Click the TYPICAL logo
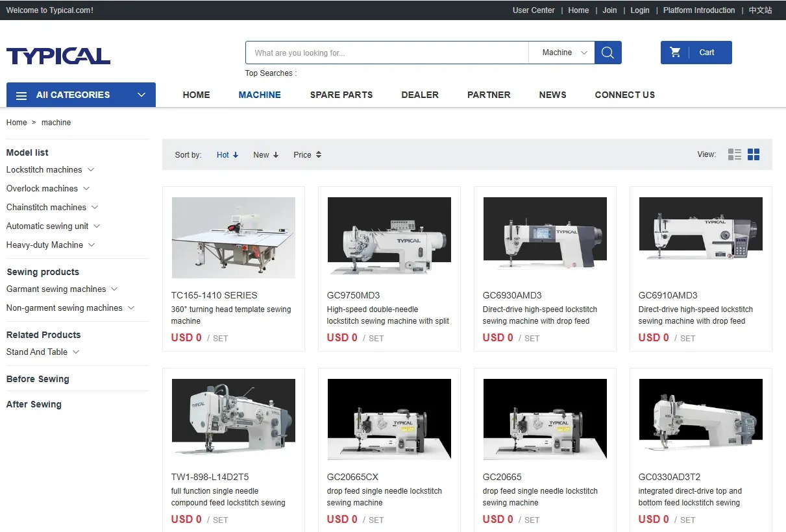786x532 pixels. tap(58, 56)
